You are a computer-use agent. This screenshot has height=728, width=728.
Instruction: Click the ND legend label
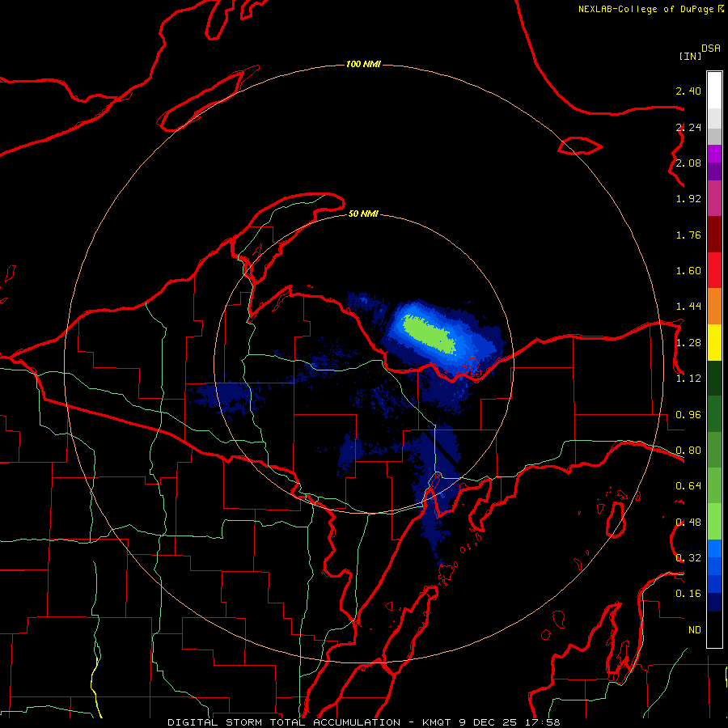click(x=695, y=630)
